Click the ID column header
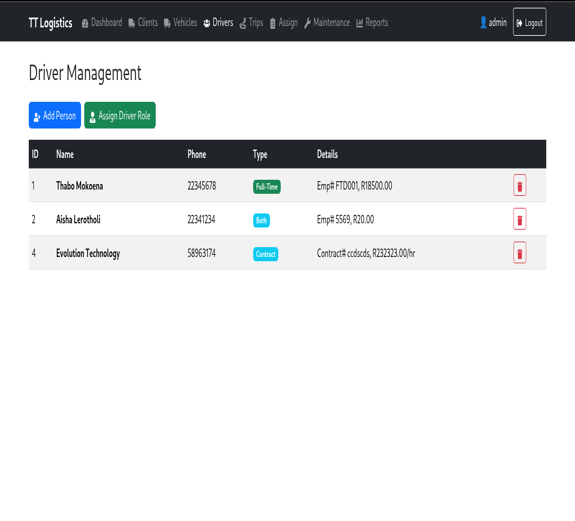575x521 pixels. pos(35,154)
